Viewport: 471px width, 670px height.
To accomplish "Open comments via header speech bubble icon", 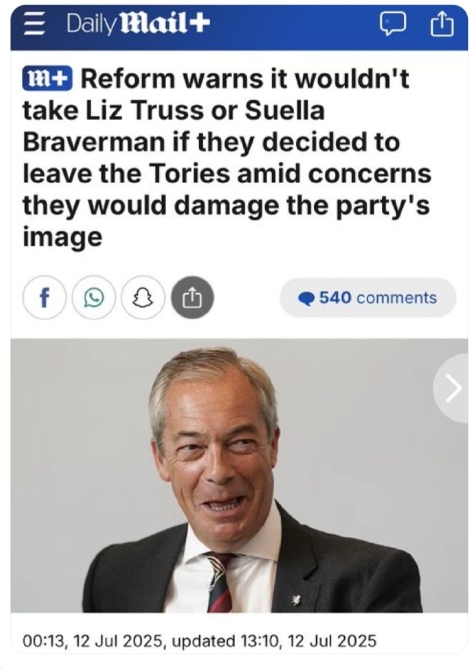I will [392, 25].
